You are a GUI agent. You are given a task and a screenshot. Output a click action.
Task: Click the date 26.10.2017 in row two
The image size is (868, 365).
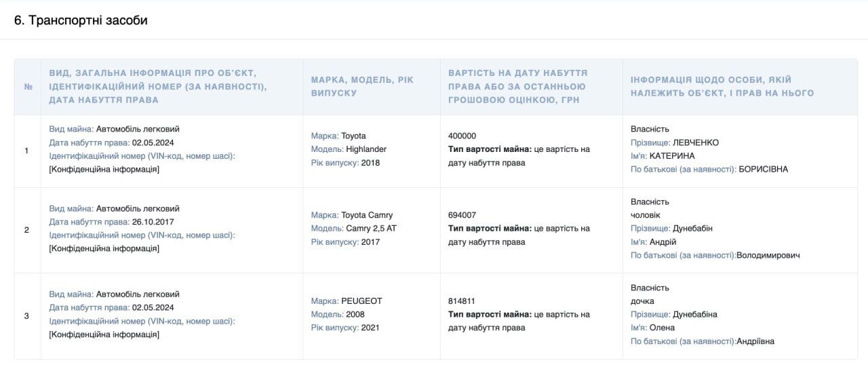point(155,222)
